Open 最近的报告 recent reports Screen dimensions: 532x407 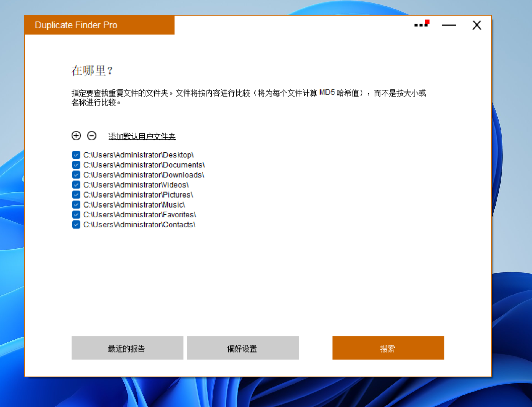coord(127,348)
